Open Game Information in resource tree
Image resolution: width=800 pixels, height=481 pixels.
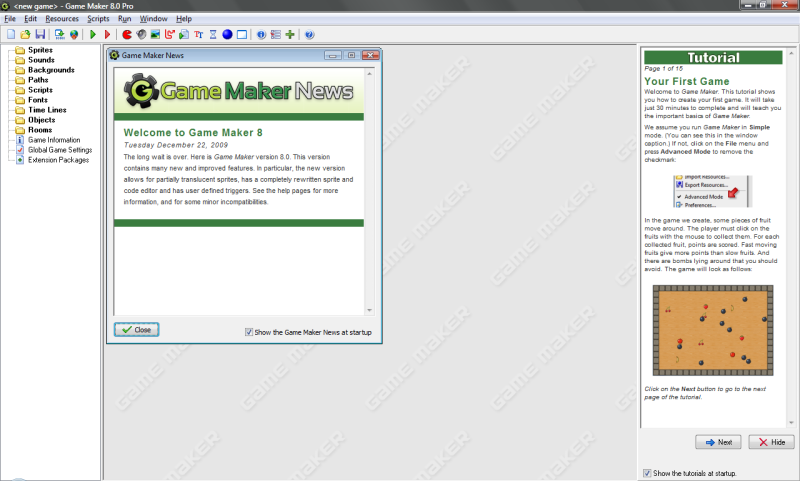(x=54, y=140)
